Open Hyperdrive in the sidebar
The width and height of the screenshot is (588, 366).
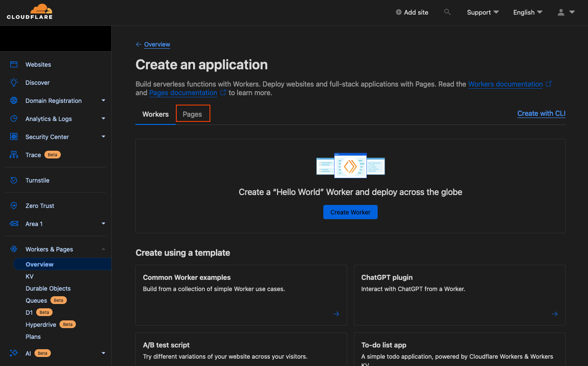(x=41, y=325)
